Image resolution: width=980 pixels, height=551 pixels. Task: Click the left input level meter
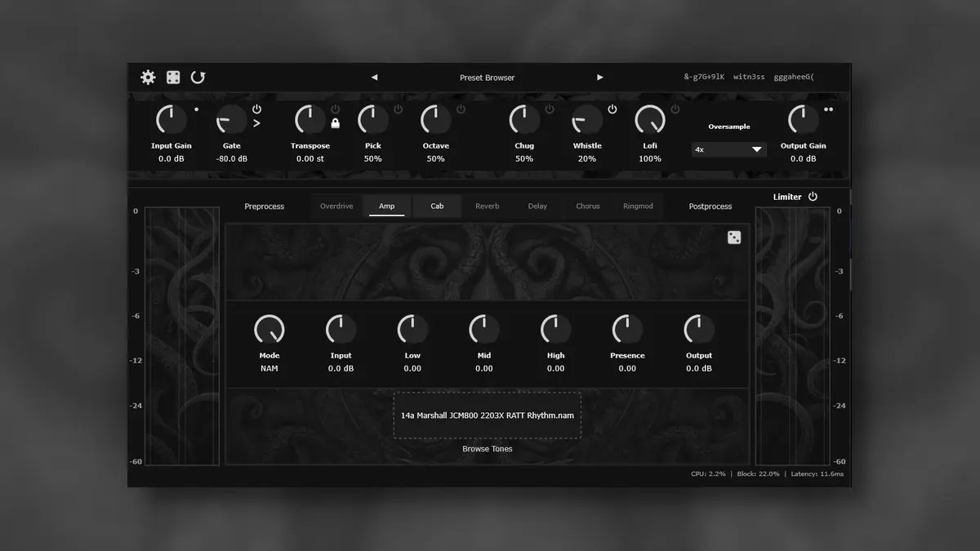(x=181, y=336)
